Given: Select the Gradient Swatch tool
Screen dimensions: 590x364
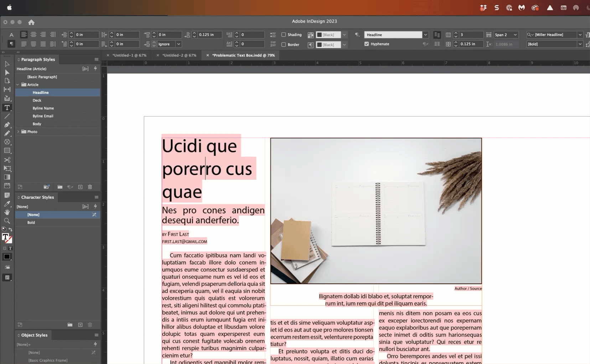Looking at the screenshot, I should point(7,177).
